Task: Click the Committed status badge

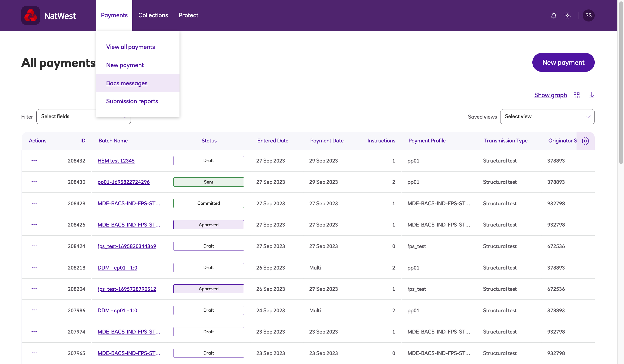Action: coord(209,203)
